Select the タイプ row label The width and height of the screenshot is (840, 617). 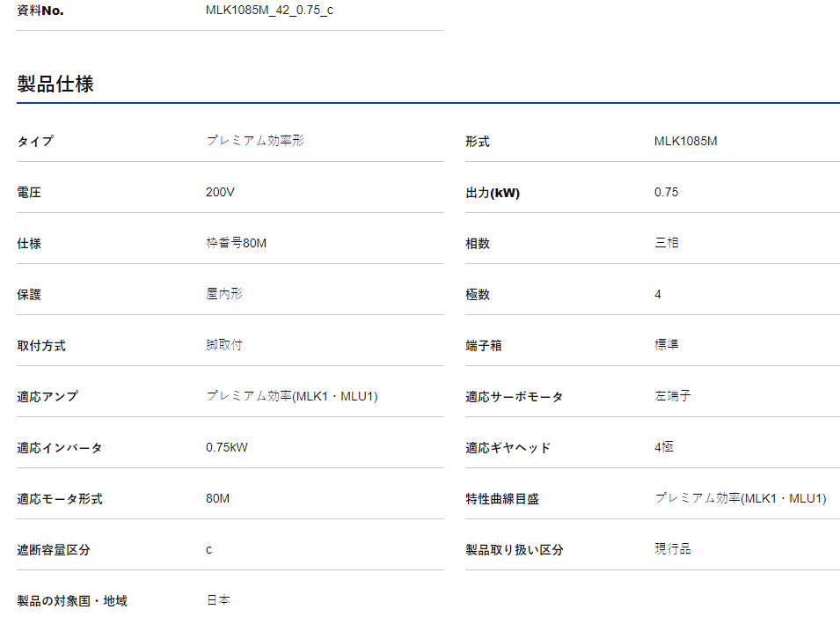tap(35, 142)
